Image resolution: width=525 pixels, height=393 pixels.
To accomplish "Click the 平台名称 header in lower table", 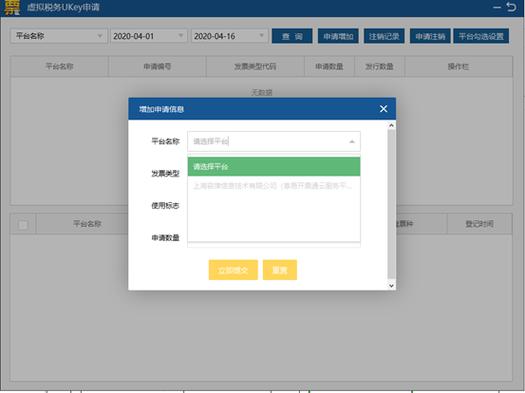I will point(87,224).
